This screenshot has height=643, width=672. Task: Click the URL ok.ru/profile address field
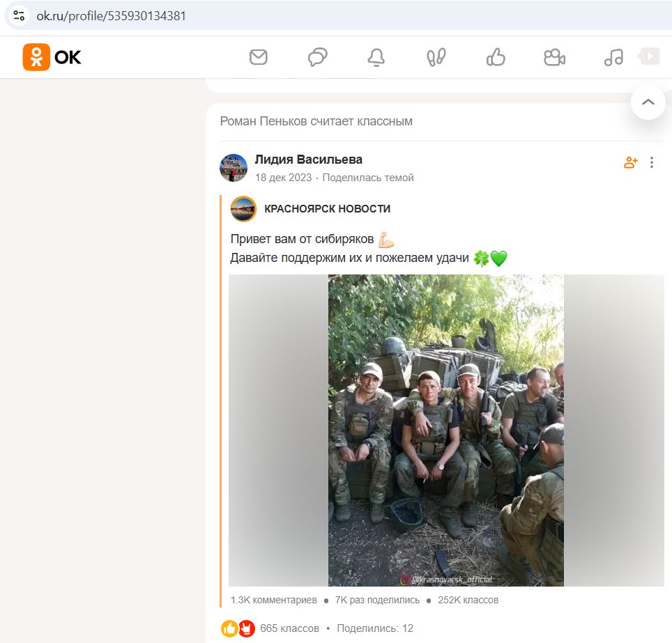(x=111, y=16)
